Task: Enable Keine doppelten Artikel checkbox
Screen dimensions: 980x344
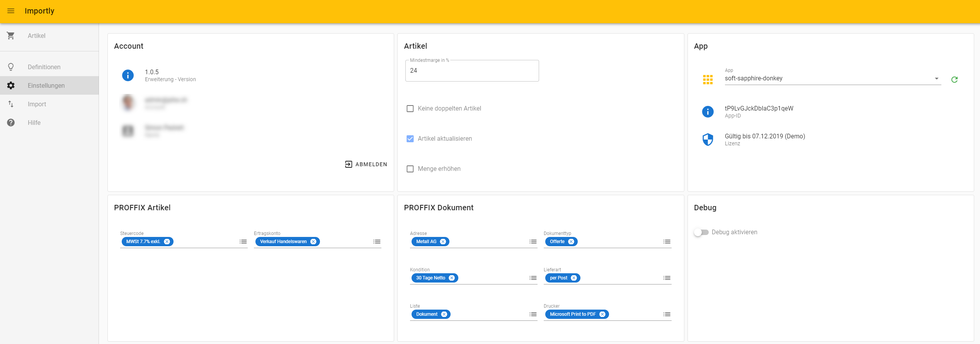Action: pos(410,109)
